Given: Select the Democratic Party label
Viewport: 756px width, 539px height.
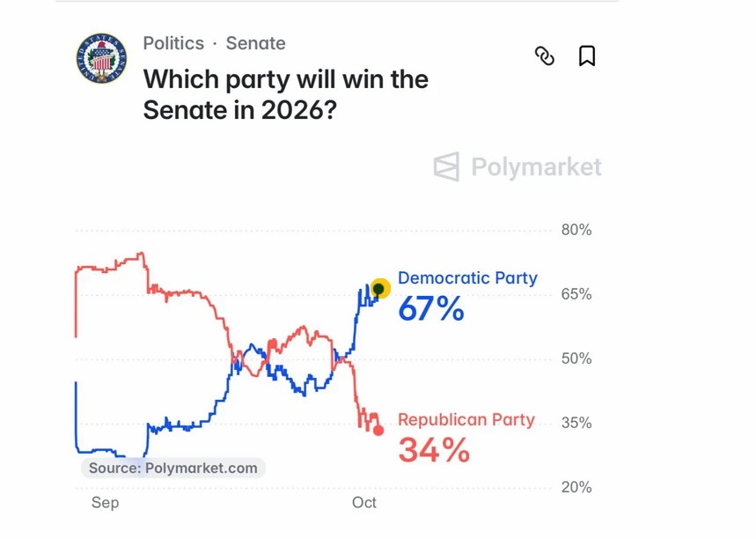Looking at the screenshot, I should coord(467,278).
